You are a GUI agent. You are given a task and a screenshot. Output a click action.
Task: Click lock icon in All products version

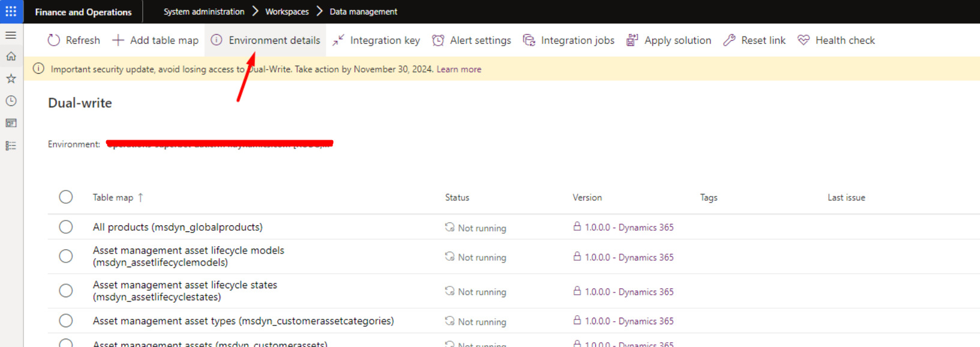click(x=577, y=226)
